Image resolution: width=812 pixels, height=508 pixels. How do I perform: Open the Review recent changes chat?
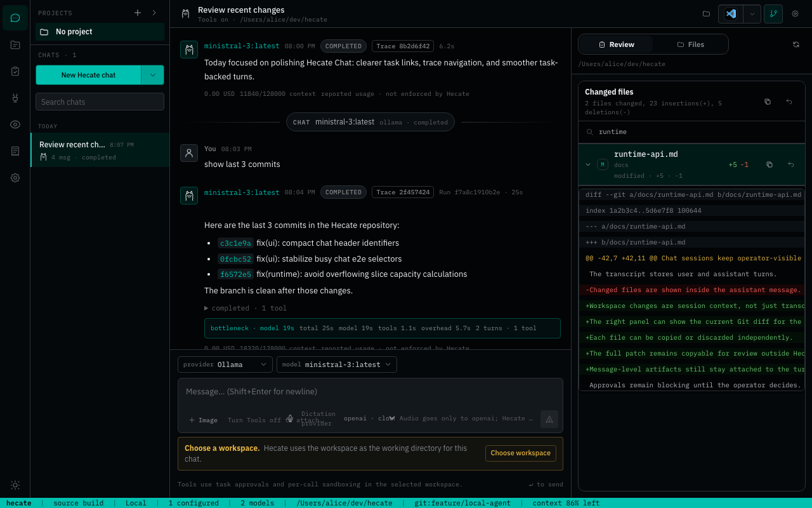pos(100,150)
